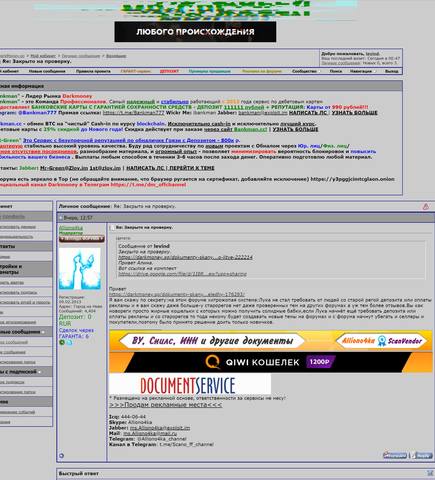Open the t.me/dnc_offchannel Telegram channel link
Image resolution: width=435 pixels, height=480 pixels.
148,184
